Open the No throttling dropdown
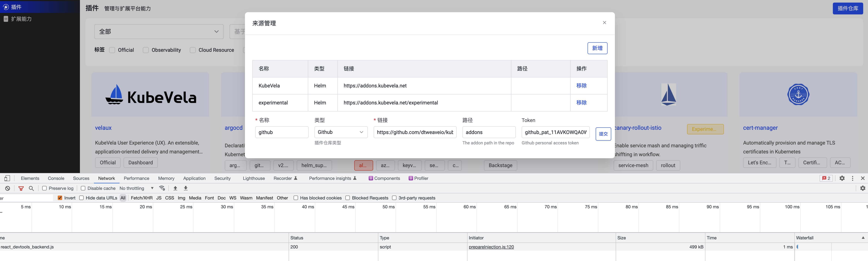Screen dimensions: 868x261 [x=135, y=188]
